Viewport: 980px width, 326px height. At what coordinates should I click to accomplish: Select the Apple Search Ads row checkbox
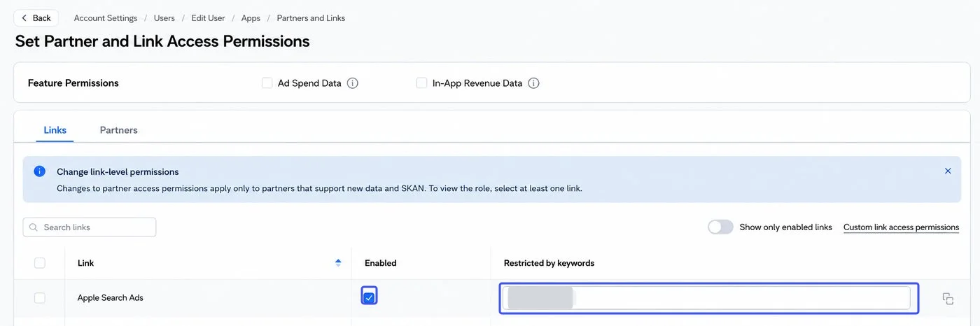pyautogui.click(x=40, y=298)
